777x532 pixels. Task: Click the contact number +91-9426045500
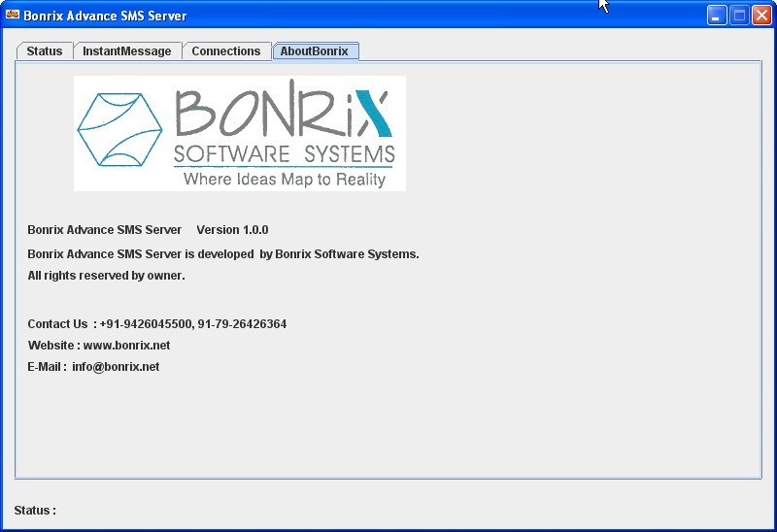pos(146,324)
